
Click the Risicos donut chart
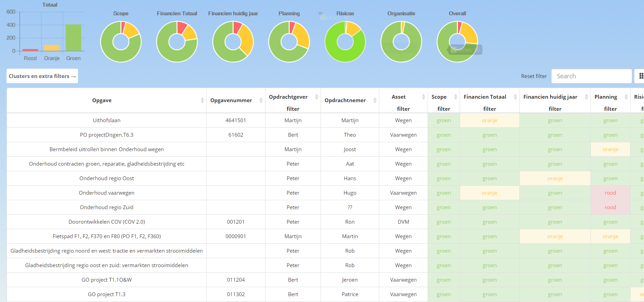(x=345, y=42)
